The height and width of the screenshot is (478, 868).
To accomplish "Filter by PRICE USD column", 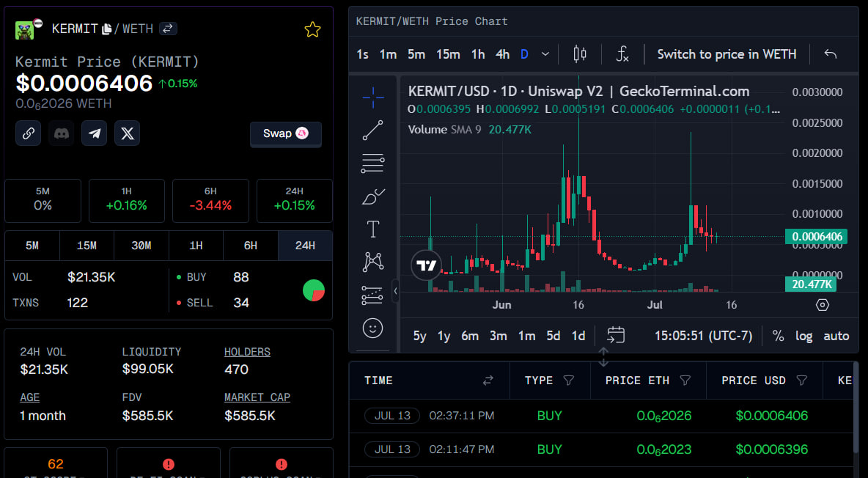I will pos(801,380).
